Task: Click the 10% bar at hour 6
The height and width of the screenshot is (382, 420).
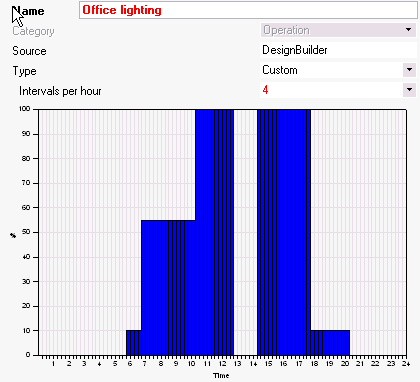Action: (x=134, y=343)
